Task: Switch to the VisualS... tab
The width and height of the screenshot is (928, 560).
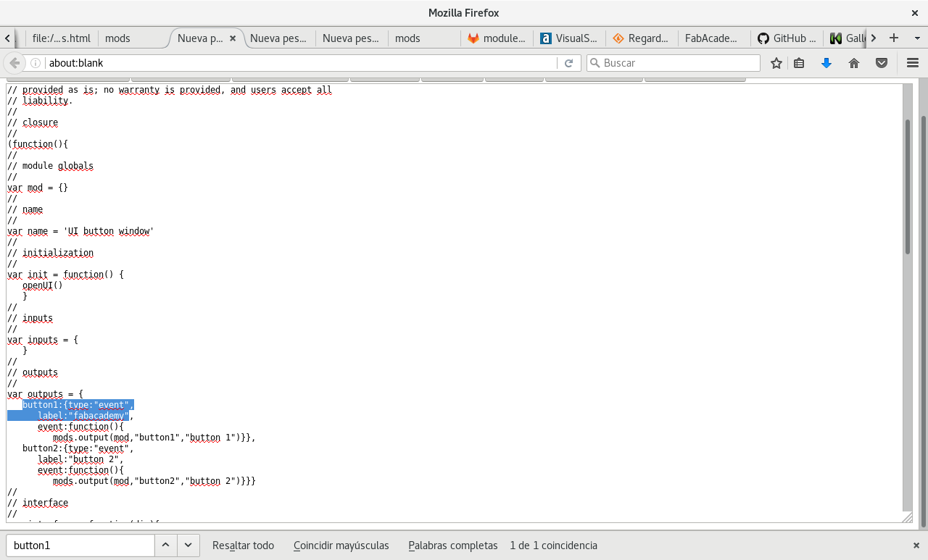Action: click(569, 38)
